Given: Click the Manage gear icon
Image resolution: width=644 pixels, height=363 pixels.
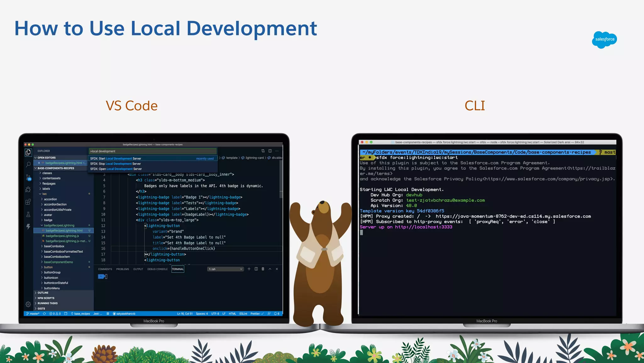Looking at the screenshot, I should (28, 304).
